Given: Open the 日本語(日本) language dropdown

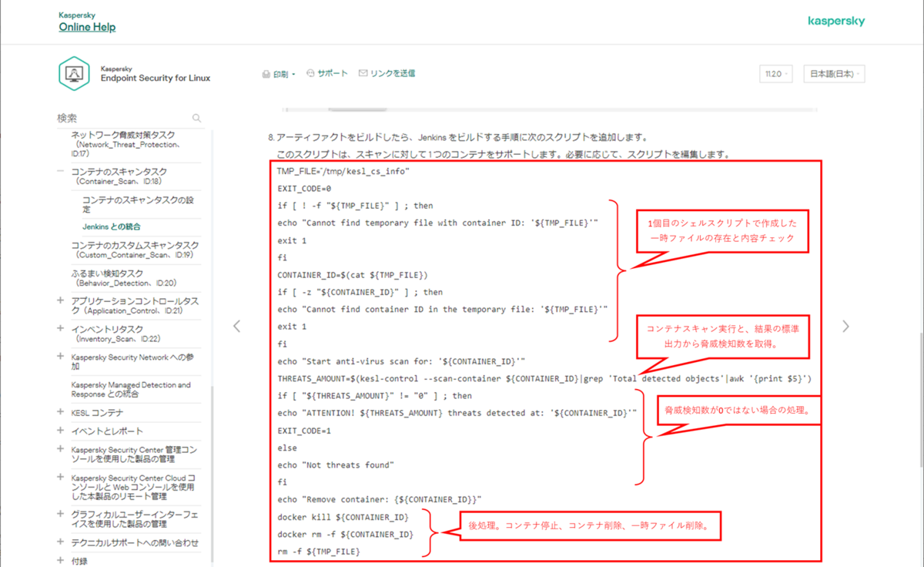Looking at the screenshot, I should [x=834, y=74].
